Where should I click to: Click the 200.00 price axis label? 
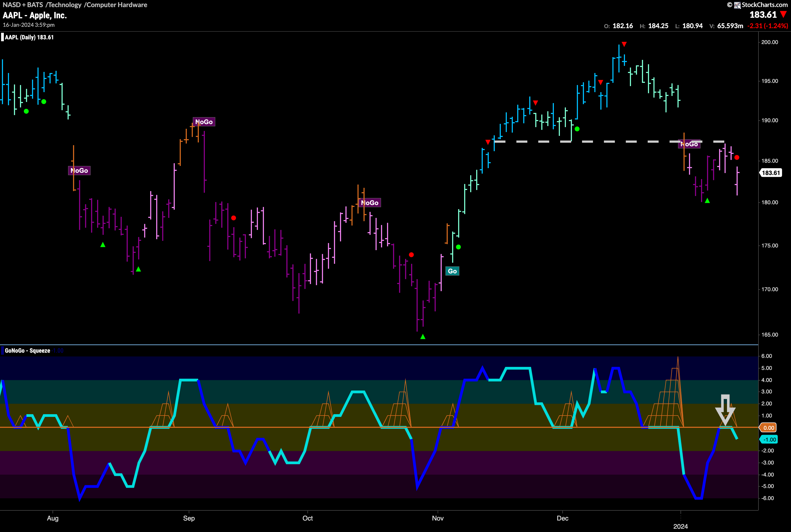pos(770,42)
